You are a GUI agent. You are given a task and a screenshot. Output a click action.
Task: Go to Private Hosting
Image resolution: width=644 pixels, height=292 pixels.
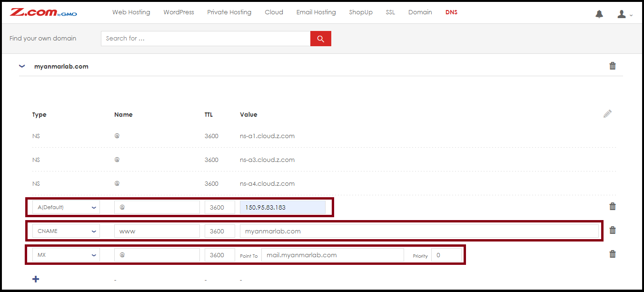(x=229, y=12)
